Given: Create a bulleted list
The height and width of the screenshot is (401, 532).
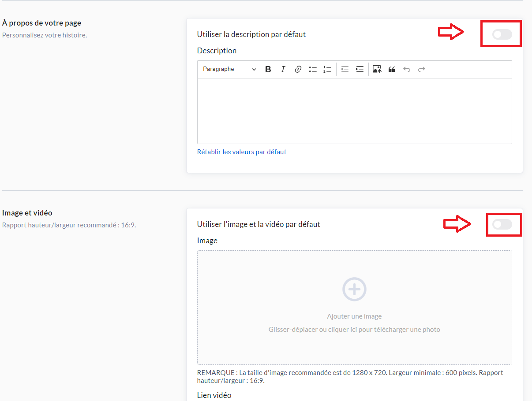Looking at the screenshot, I should tap(313, 69).
